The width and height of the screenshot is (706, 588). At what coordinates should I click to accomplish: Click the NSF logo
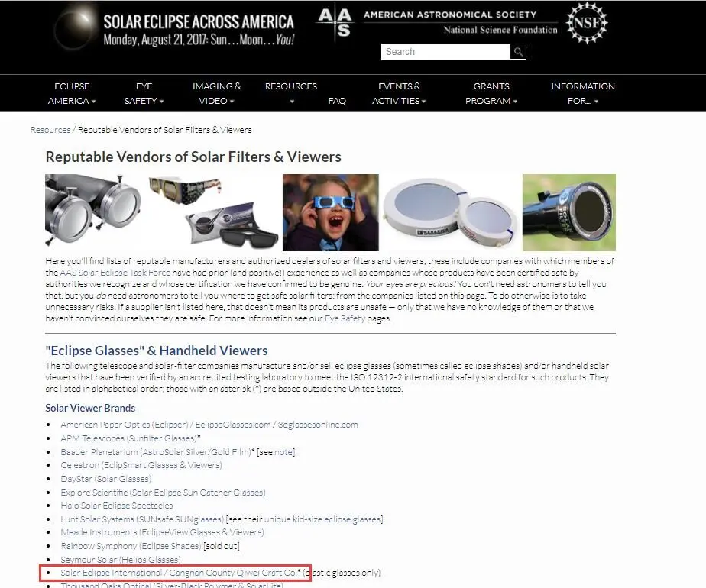pos(587,22)
